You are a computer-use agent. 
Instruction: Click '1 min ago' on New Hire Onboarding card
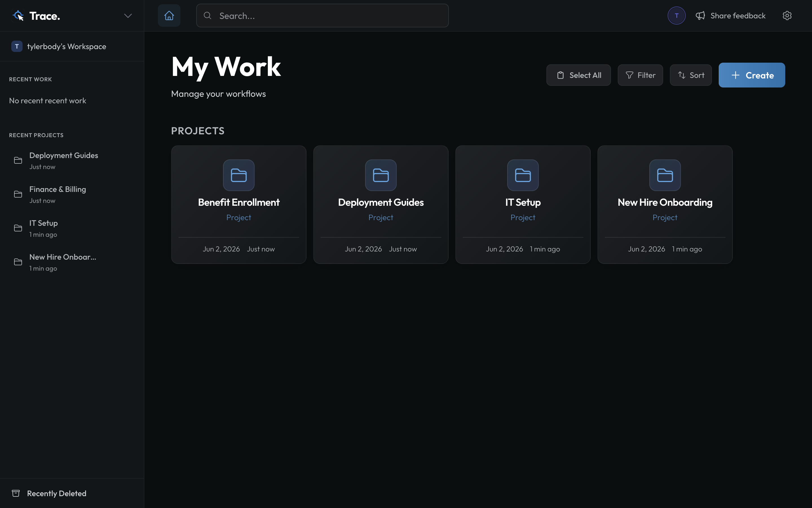click(687, 249)
